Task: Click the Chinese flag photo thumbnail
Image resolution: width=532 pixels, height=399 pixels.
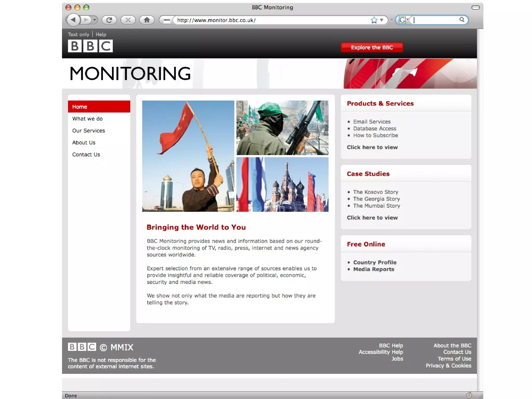Action: click(x=188, y=156)
